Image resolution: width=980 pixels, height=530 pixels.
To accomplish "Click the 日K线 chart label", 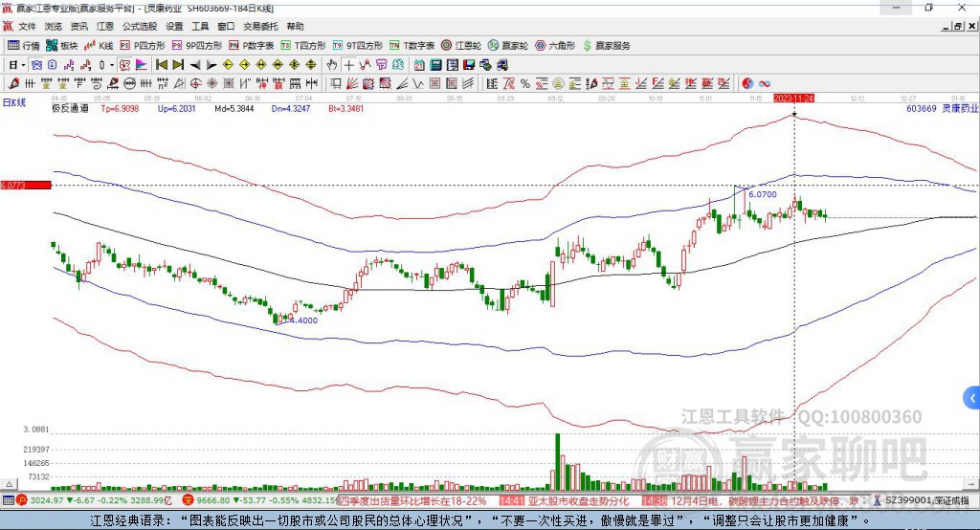I will click(14, 102).
